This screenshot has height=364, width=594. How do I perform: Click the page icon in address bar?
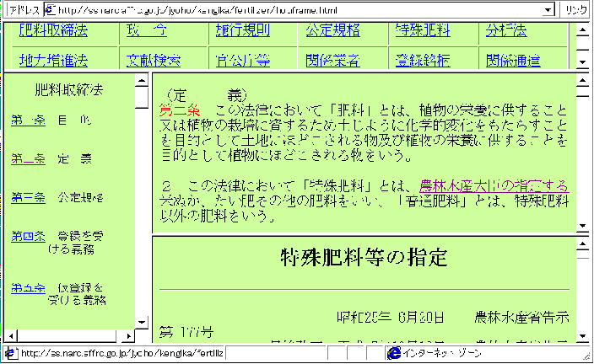(51, 10)
